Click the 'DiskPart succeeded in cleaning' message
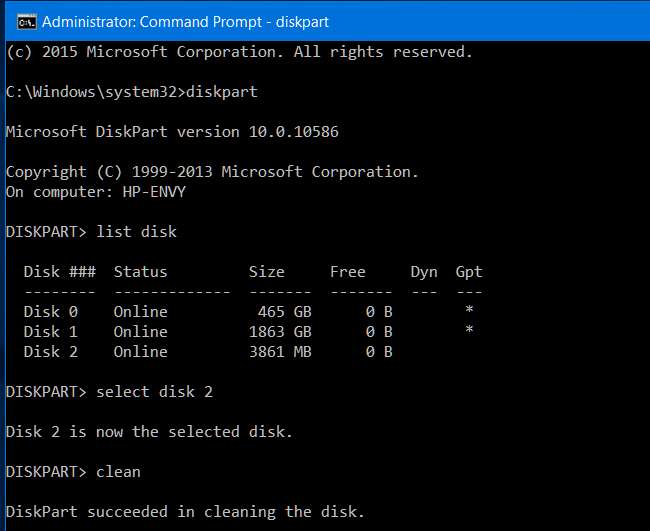 pyautogui.click(x=185, y=511)
